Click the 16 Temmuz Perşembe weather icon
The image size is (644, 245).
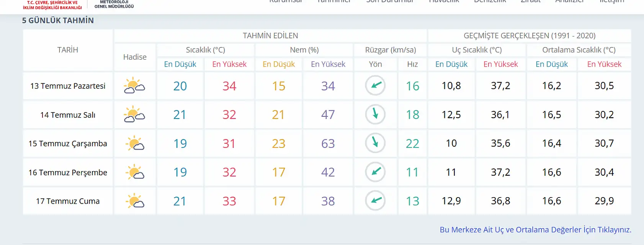pos(135,172)
